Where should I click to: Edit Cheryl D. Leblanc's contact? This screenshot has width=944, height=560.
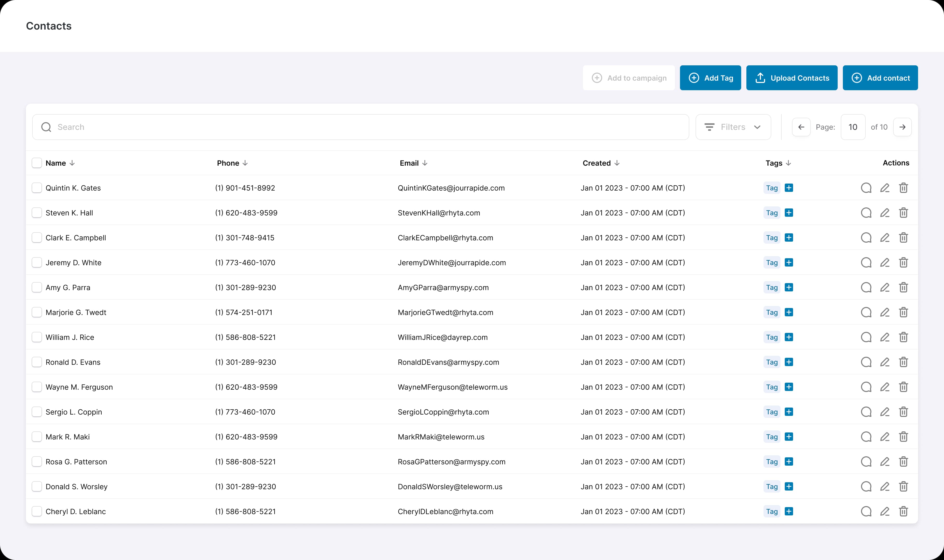point(885,512)
